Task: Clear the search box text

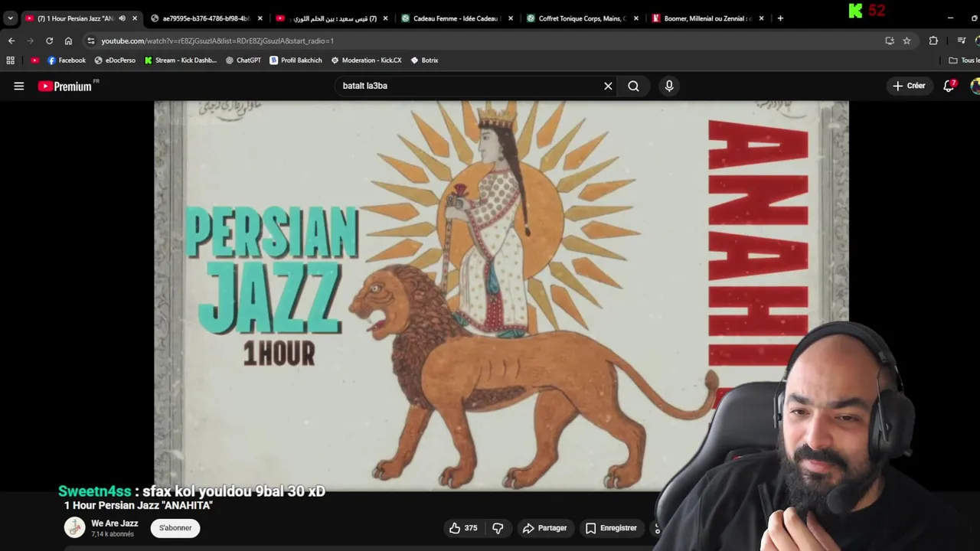Action: click(608, 86)
